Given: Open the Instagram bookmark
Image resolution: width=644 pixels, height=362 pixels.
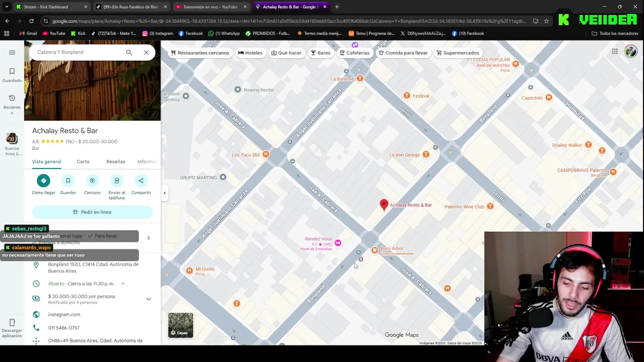Looking at the screenshot, I should click(x=157, y=33).
